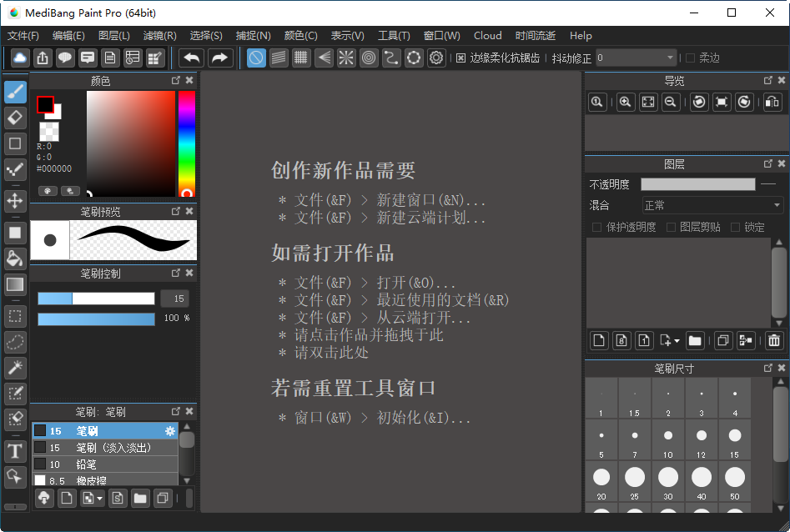Screen dimensions: 790x532
Task: Enable 保护透明度 checkbox
Action: click(x=596, y=227)
